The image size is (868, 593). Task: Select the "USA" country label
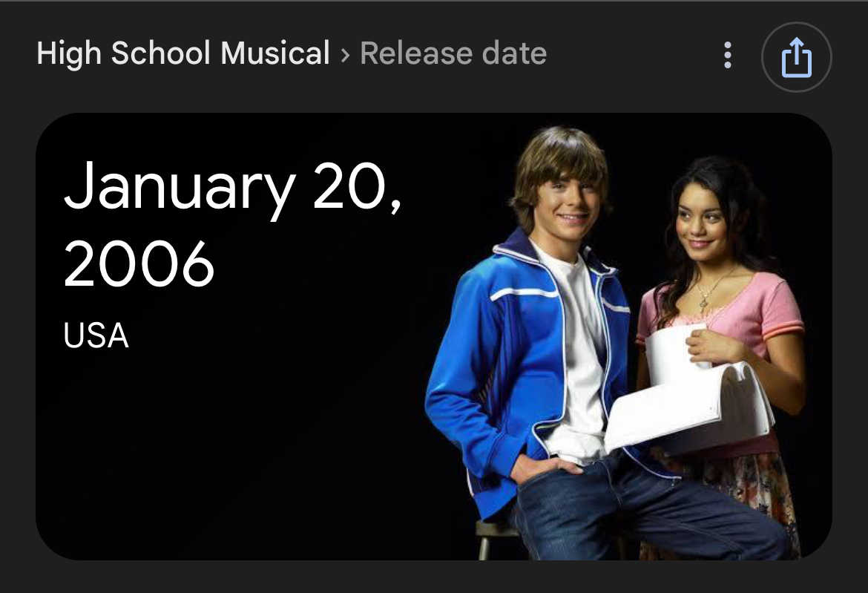click(96, 336)
